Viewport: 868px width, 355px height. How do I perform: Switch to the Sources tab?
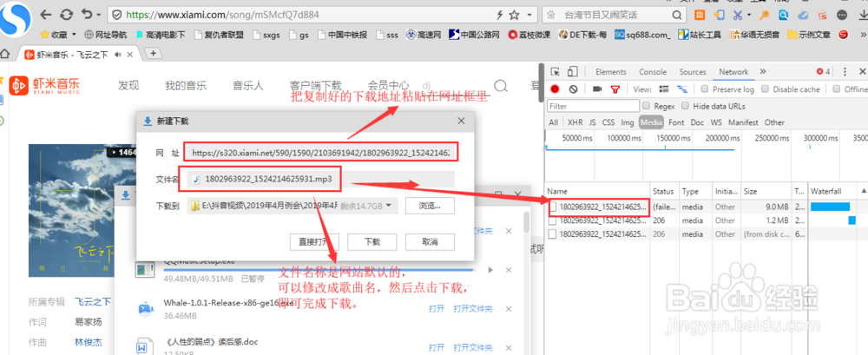tap(693, 72)
